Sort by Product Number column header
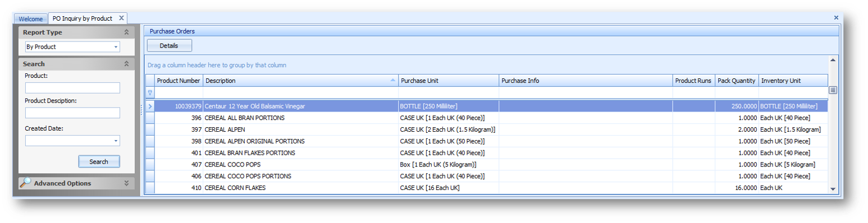 click(x=179, y=81)
